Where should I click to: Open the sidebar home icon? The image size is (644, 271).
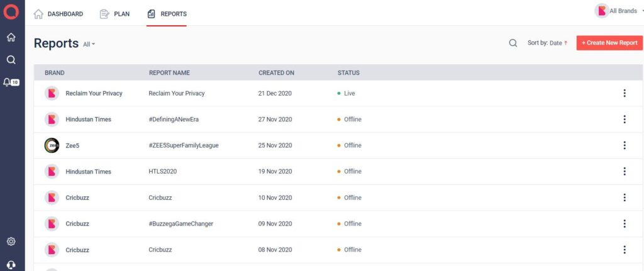(11, 37)
